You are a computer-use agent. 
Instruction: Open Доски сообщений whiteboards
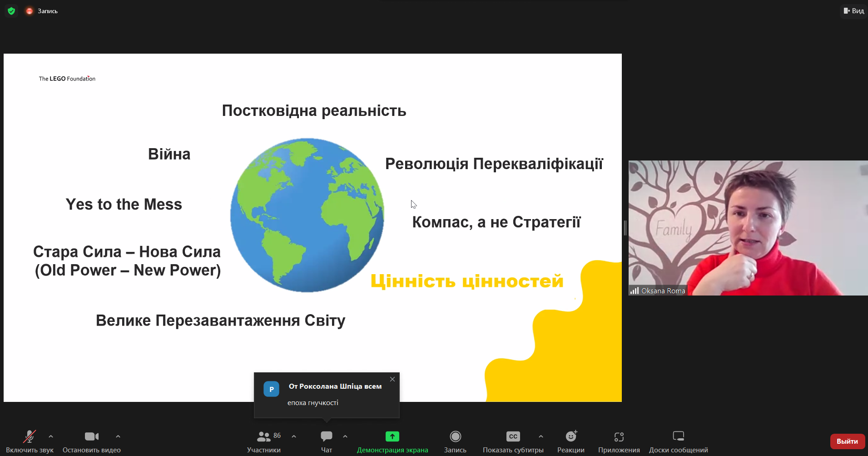point(678,436)
